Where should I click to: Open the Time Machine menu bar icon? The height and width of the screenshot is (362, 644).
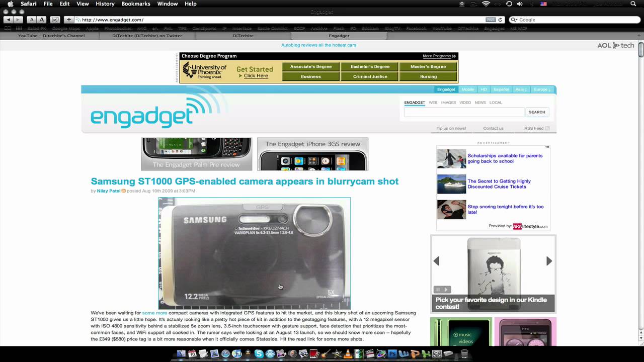(509, 4)
